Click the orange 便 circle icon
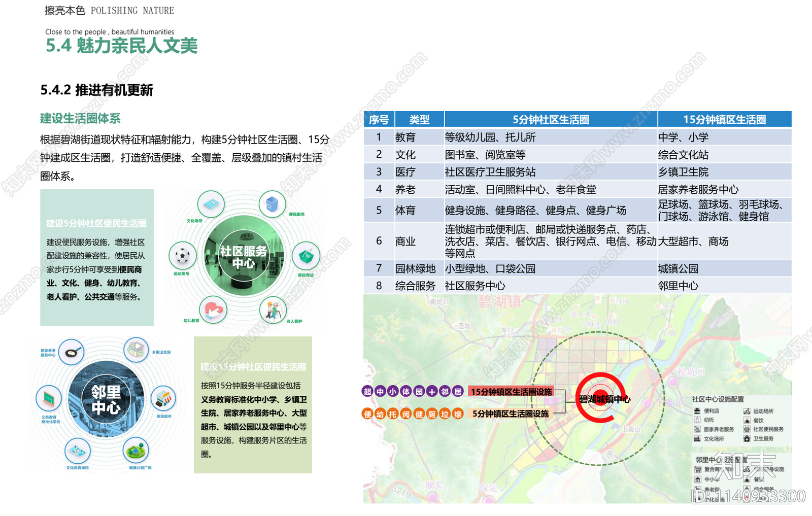The width and height of the screenshot is (812, 516). click(367, 414)
